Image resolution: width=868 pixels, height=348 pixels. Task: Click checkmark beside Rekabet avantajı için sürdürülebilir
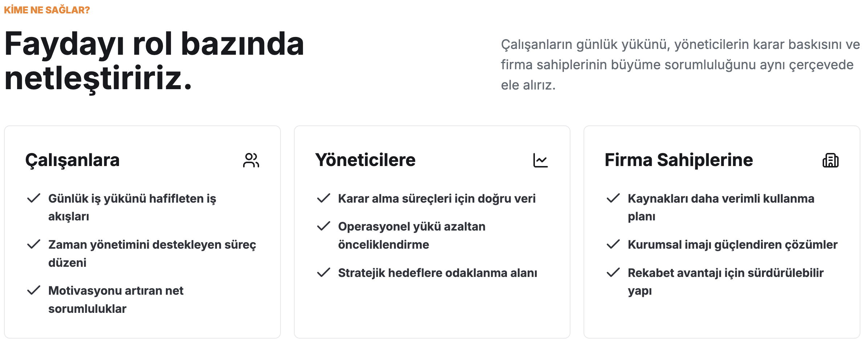click(613, 273)
